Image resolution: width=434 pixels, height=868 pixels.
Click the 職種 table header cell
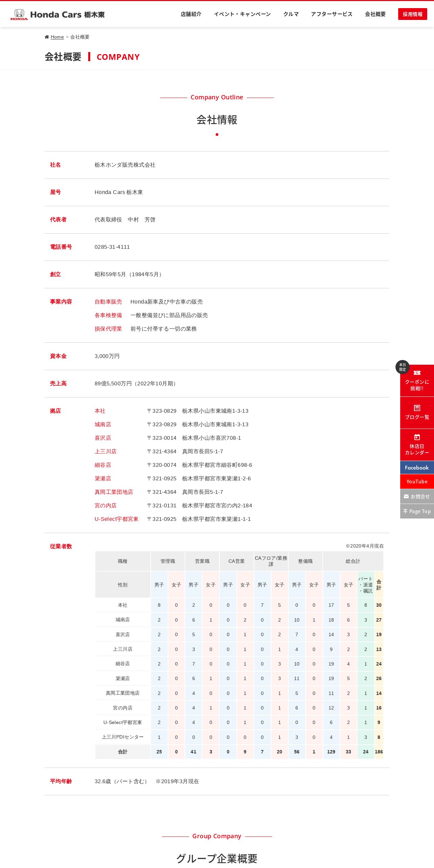click(x=123, y=561)
